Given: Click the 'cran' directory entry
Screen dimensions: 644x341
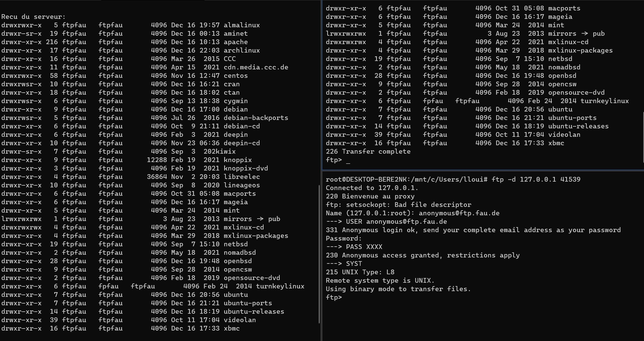Looking at the screenshot, I should click(232, 84).
